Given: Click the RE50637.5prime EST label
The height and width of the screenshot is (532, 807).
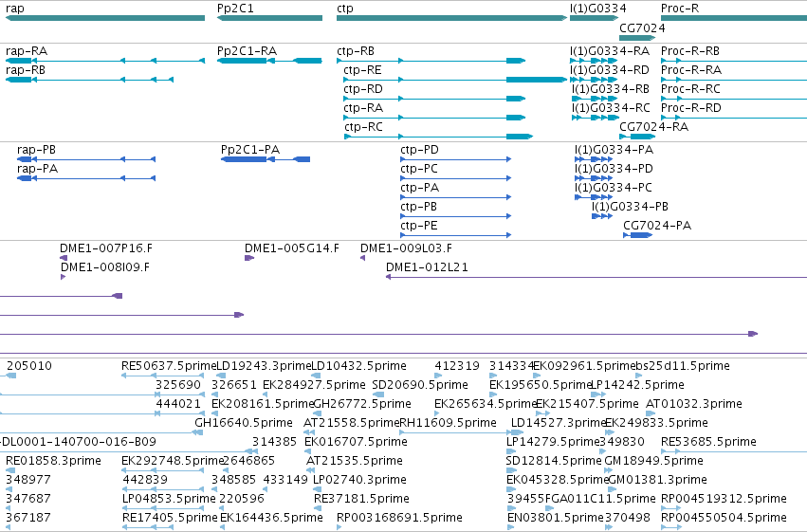Looking at the screenshot, I should (x=169, y=366).
